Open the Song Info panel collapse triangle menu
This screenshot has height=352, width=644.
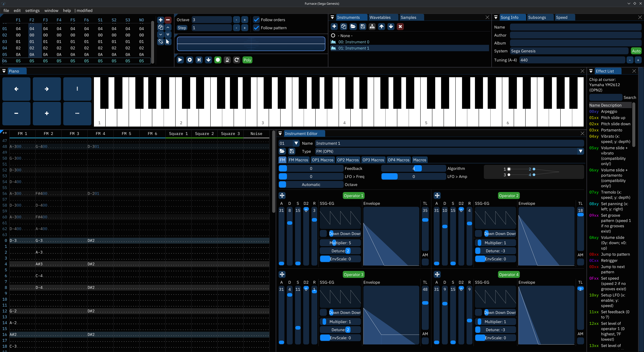[x=496, y=17]
